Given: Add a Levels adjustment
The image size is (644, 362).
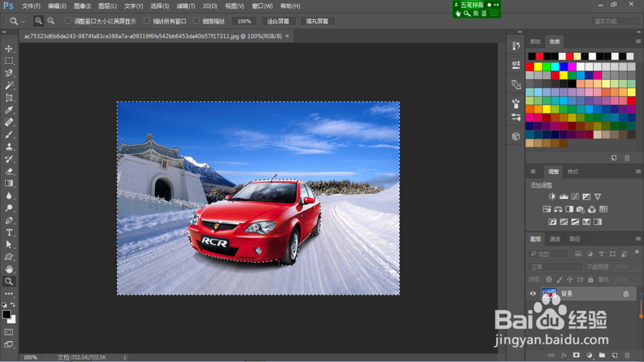Looking at the screenshot, I should [563, 196].
